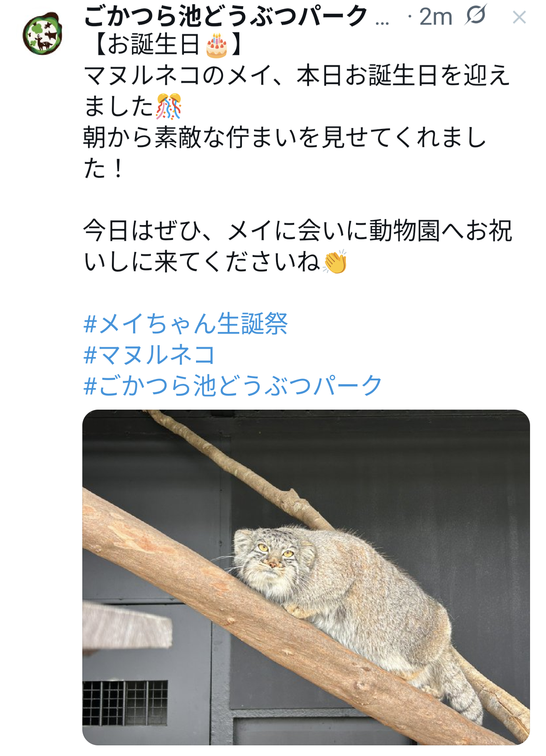Click the confetti ball emoji after ました
Viewport: 546px width, 756px height.
point(169,106)
